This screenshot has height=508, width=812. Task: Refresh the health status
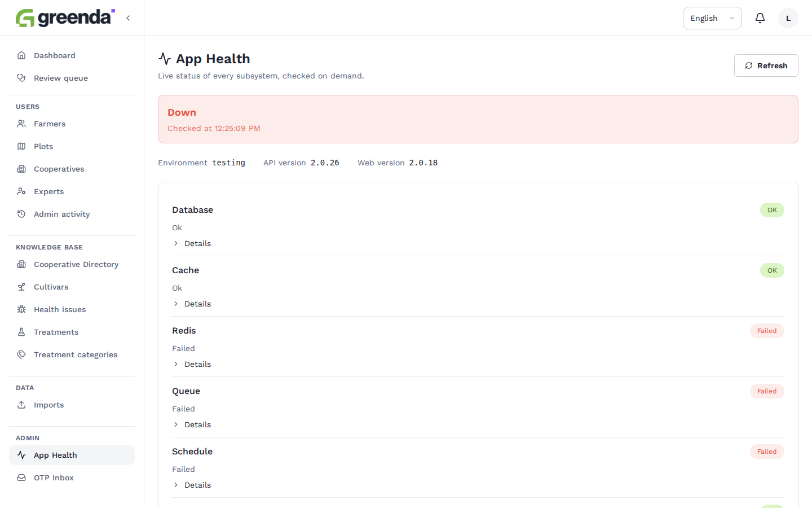coord(766,65)
